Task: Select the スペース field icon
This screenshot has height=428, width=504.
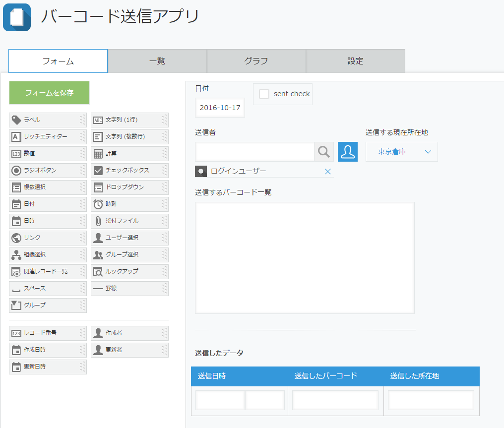Action: (16, 290)
